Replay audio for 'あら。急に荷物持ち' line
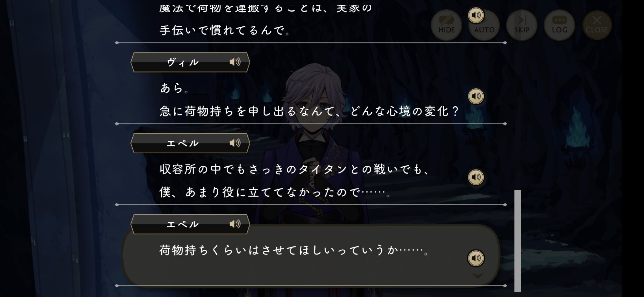 (476, 96)
